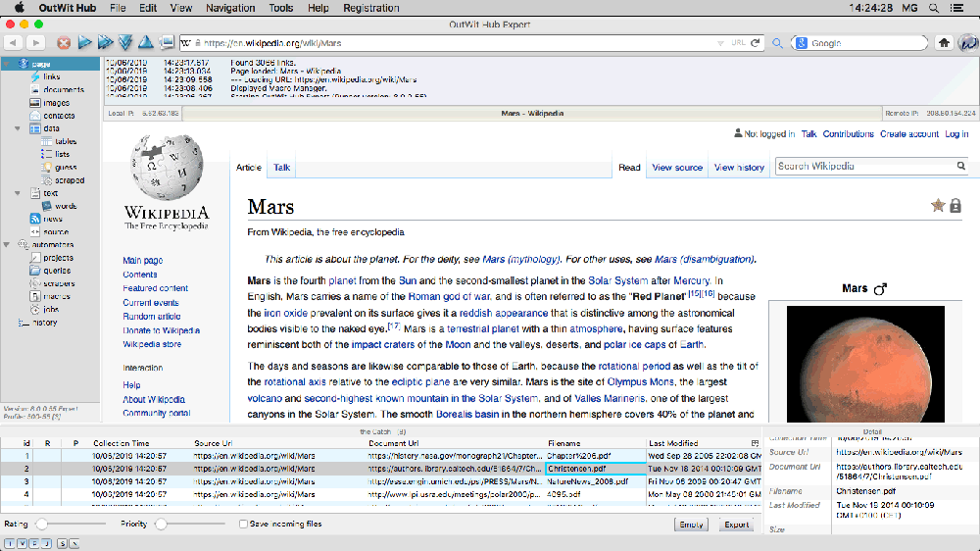980x551 pixels.
Task: Open the View history tab
Action: tap(739, 167)
